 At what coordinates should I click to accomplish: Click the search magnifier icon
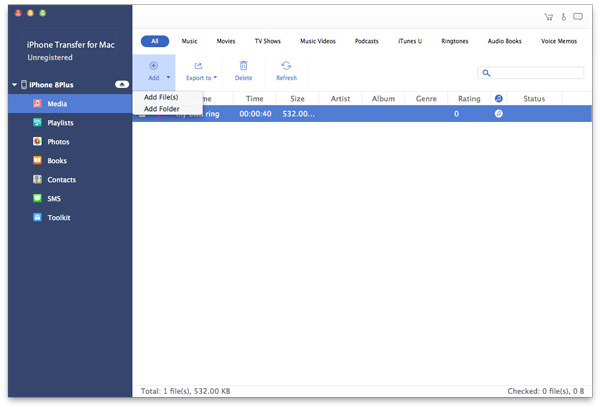pos(486,73)
